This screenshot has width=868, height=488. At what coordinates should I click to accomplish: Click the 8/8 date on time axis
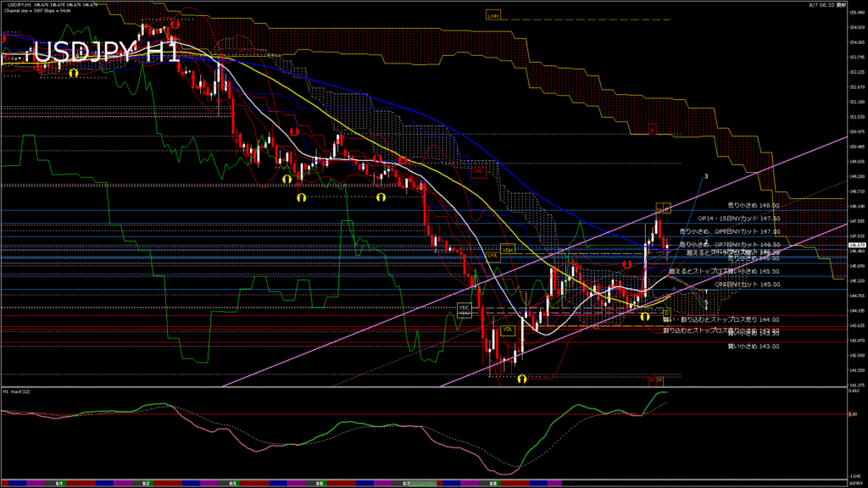click(x=494, y=484)
